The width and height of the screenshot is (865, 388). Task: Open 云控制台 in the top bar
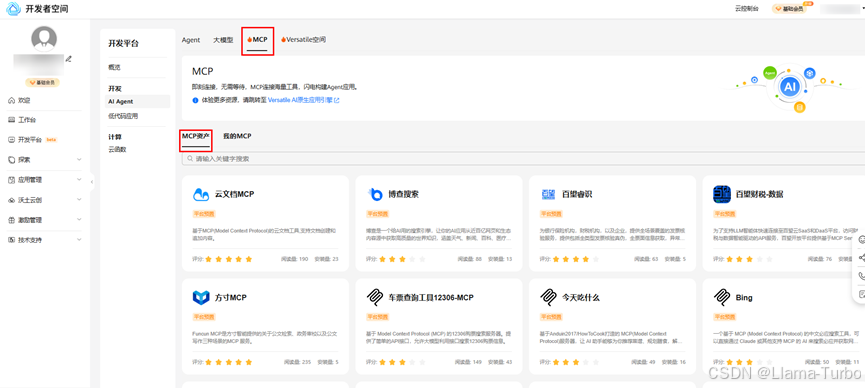tap(747, 8)
